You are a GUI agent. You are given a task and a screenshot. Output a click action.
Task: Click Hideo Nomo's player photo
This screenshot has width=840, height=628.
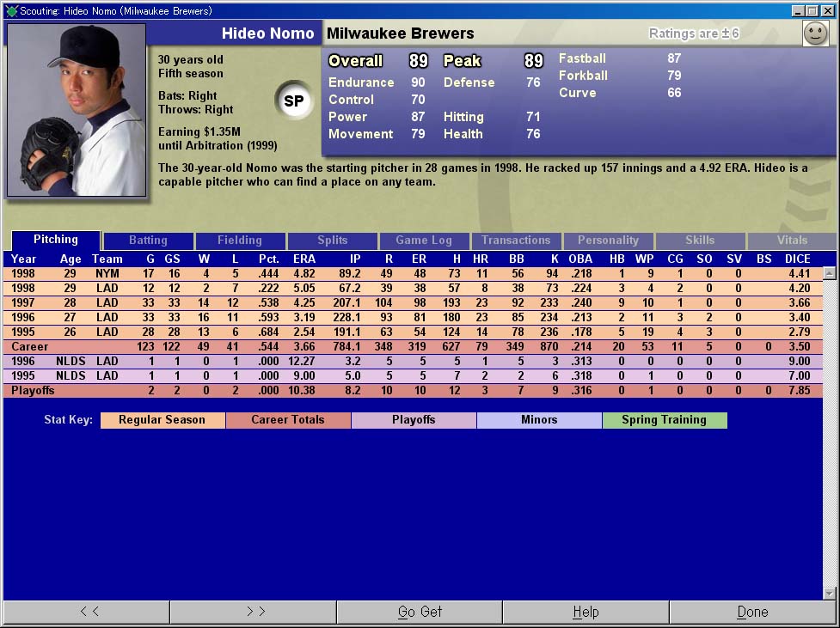pyautogui.click(x=77, y=110)
